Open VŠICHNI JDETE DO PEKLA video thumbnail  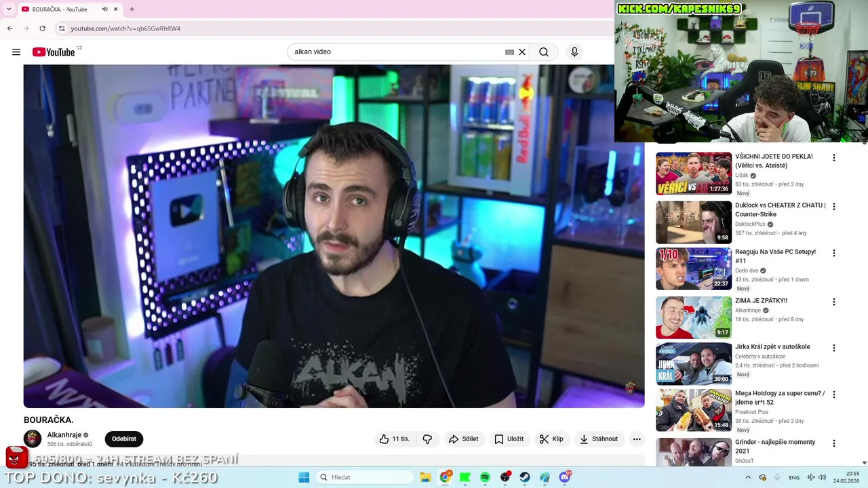tap(694, 174)
